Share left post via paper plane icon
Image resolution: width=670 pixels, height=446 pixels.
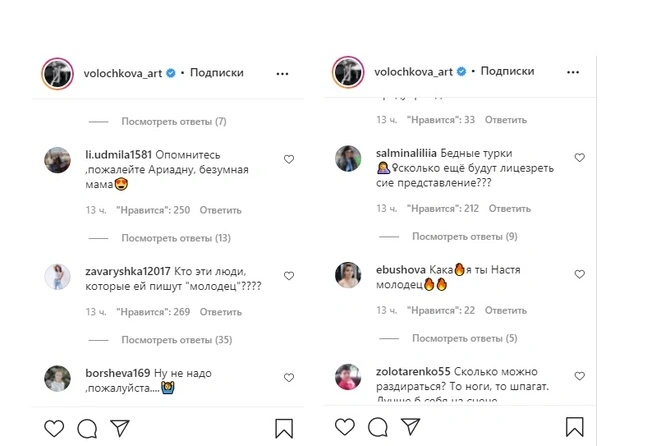point(117,430)
